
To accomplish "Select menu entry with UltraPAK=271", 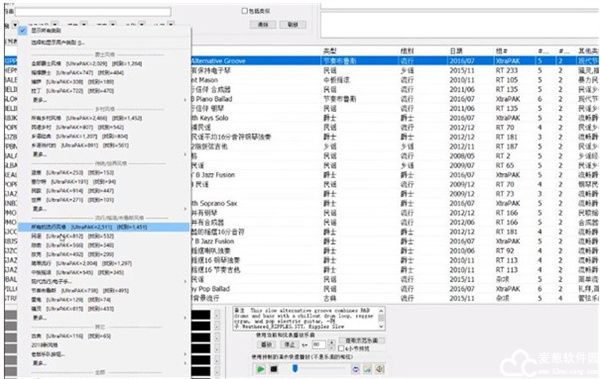I will (104, 200).
